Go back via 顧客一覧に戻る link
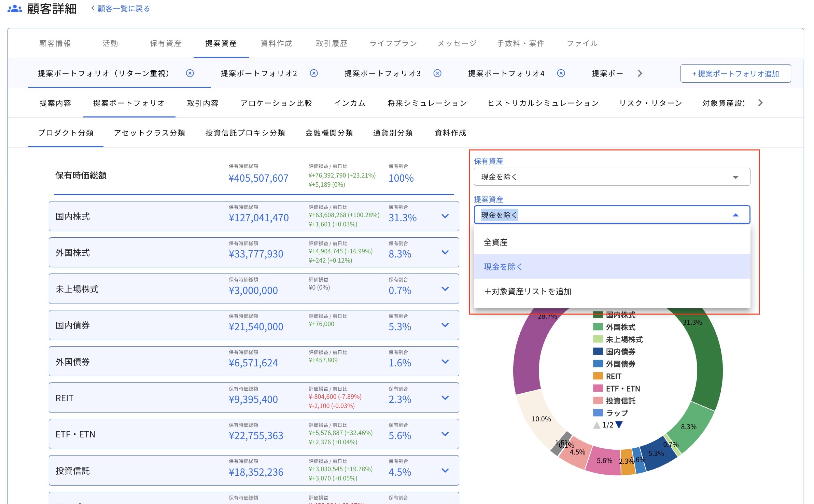Image resolution: width=814 pixels, height=504 pixels. point(123,8)
